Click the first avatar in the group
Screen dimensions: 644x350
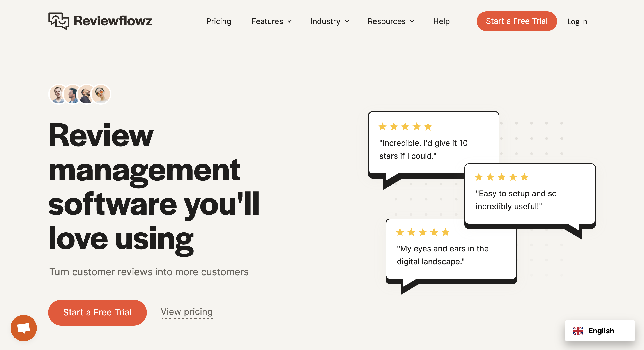pyautogui.click(x=58, y=94)
